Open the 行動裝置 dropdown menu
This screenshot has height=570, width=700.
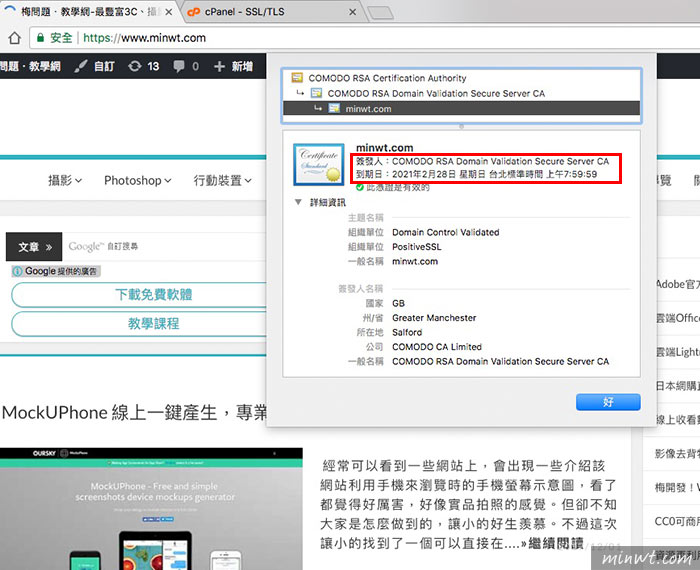[223, 180]
